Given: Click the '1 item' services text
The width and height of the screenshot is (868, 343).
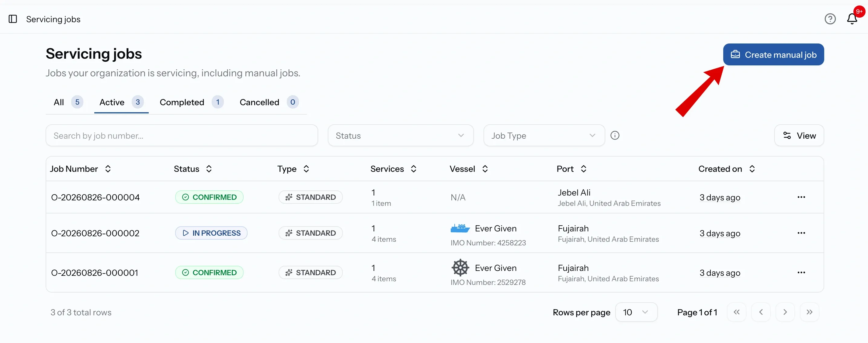Looking at the screenshot, I should (x=381, y=203).
